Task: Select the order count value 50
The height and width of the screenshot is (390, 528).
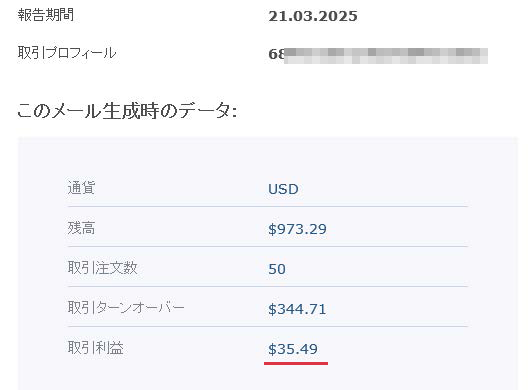Action: point(277,269)
